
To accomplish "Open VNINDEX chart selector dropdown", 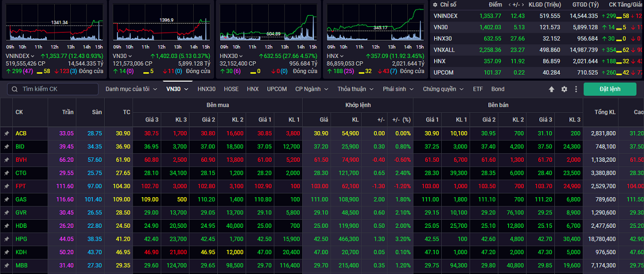I will (x=20, y=56).
